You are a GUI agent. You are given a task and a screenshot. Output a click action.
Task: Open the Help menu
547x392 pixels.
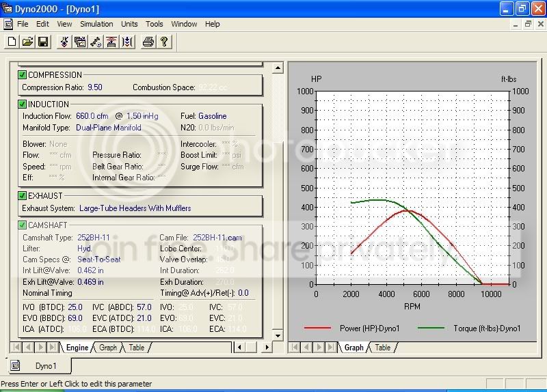213,24
